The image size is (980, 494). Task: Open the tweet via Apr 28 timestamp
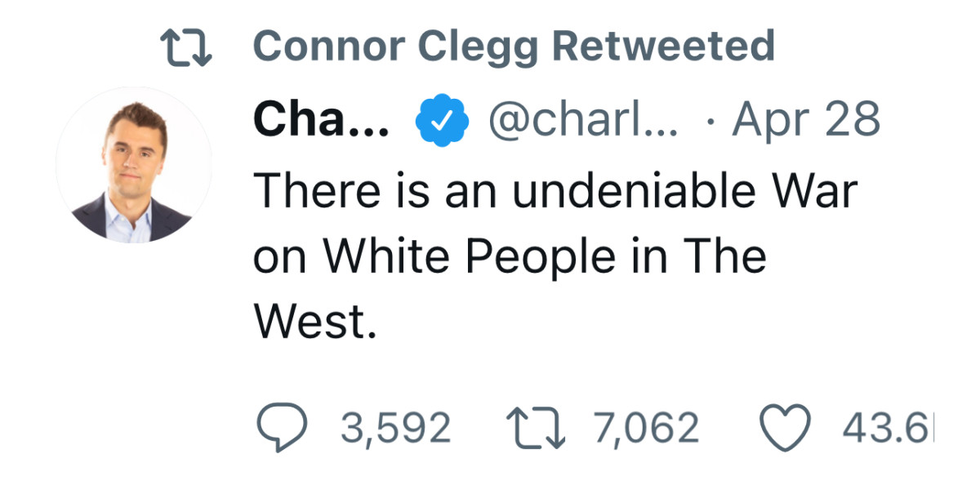pos(806,120)
